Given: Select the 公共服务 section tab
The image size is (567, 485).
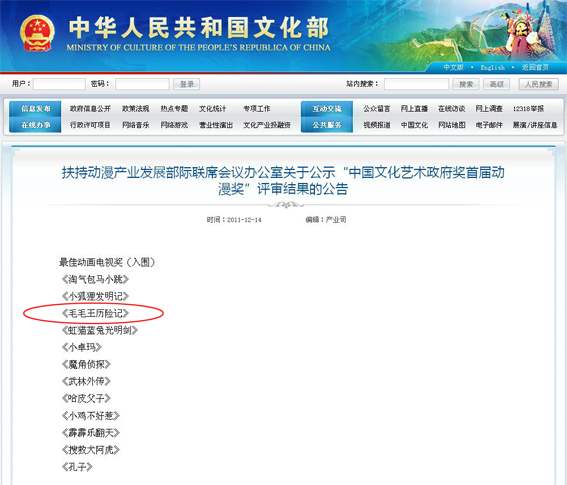Looking at the screenshot, I should 327,125.
